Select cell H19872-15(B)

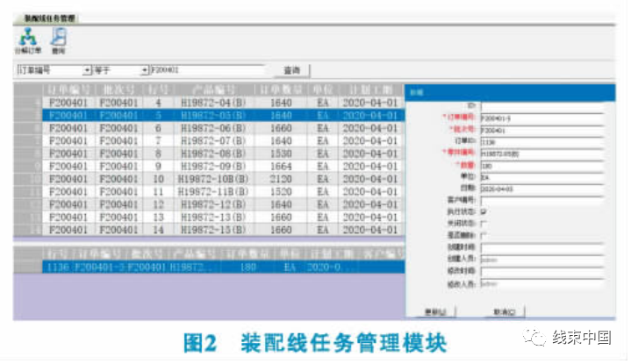click(213, 230)
